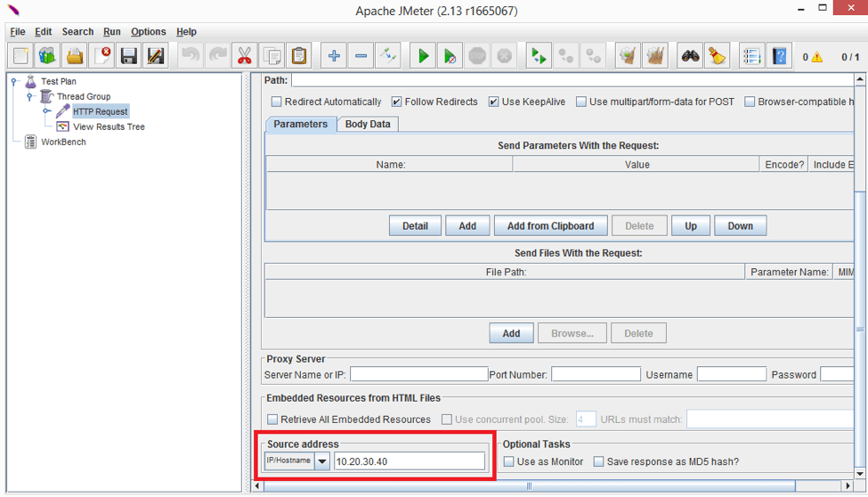Click the Undo arrow icon
868x497 pixels.
(x=191, y=56)
